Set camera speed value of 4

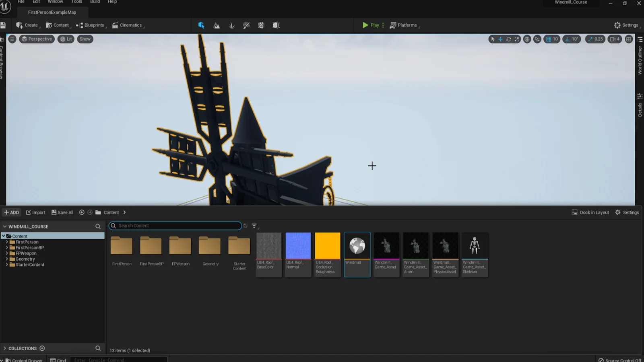click(614, 39)
